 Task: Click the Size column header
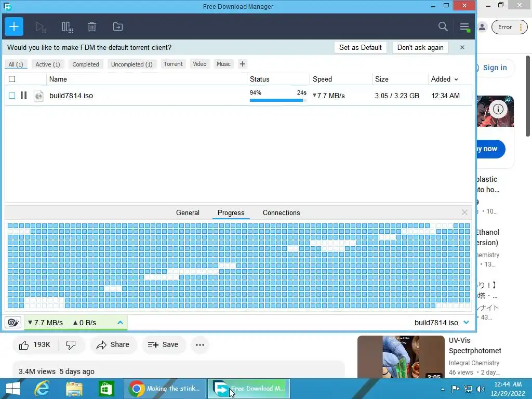coord(400,79)
